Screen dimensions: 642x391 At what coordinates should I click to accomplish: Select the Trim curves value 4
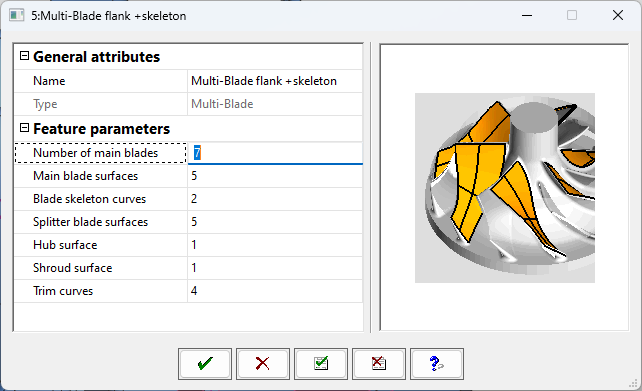point(194,291)
